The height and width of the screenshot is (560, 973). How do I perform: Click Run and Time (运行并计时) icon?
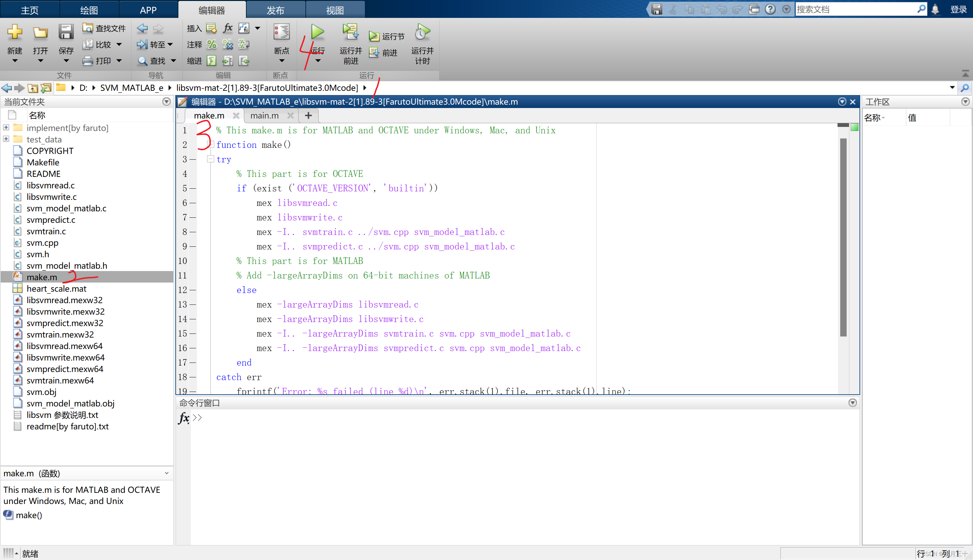point(422,32)
